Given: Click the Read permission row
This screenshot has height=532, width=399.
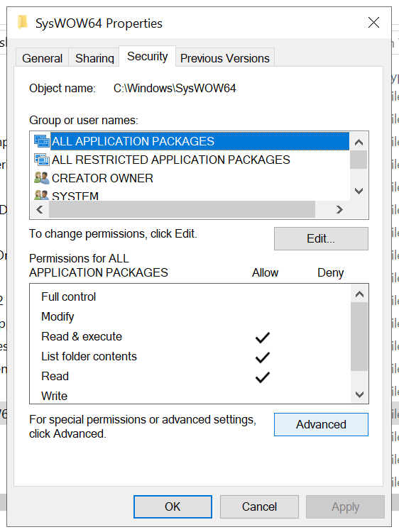Looking at the screenshot, I should click(190, 376).
